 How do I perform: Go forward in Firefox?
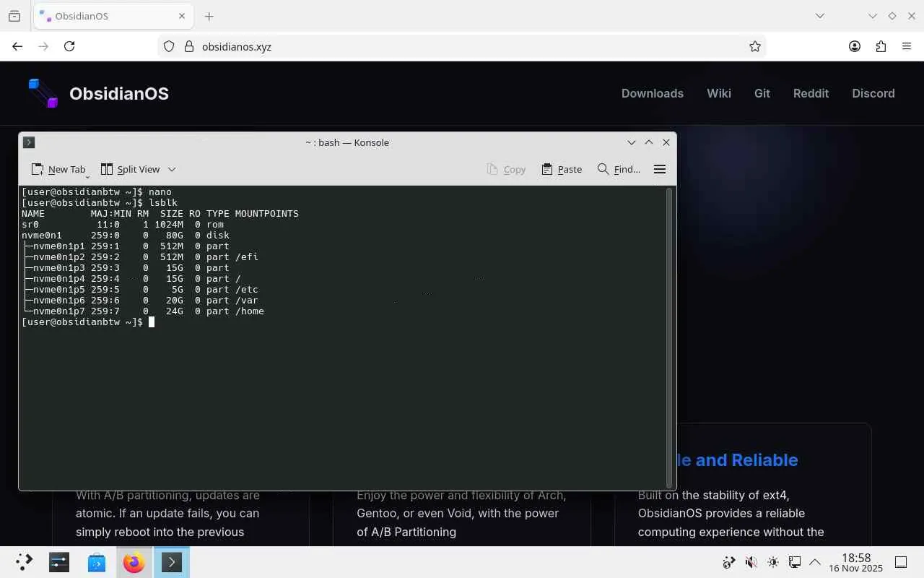pos(43,46)
